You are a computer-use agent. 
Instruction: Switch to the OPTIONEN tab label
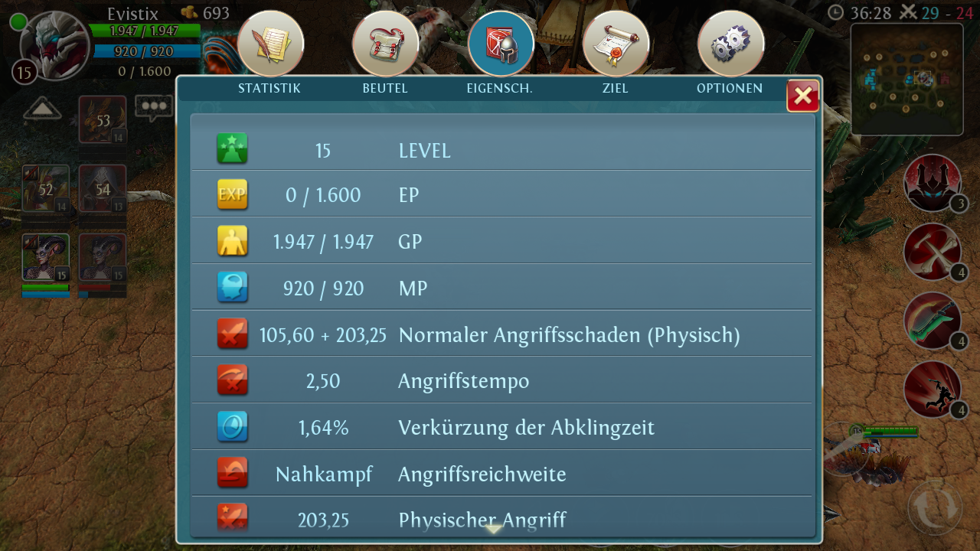(730, 88)
